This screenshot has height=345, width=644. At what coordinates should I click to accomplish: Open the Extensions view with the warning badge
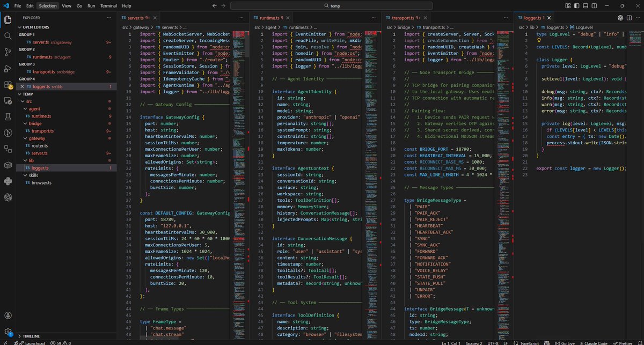[x=8, y=84]
